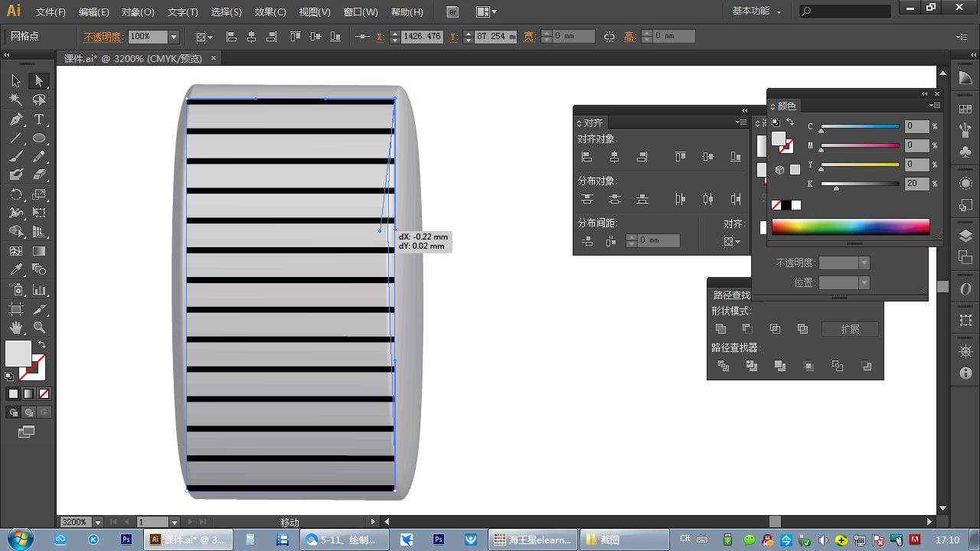Open the 窗口(W) menu
This screenshot has width=980, height=551.
coord(361,12)
